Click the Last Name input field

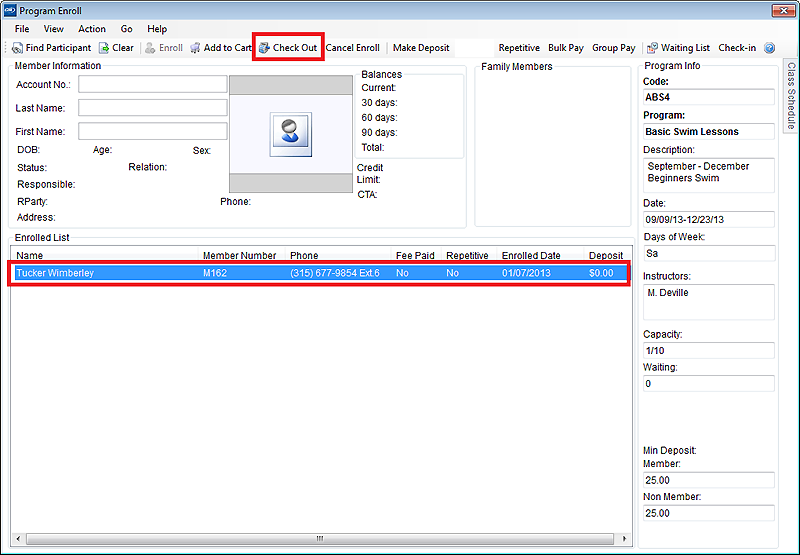click(x=153, y=108)
